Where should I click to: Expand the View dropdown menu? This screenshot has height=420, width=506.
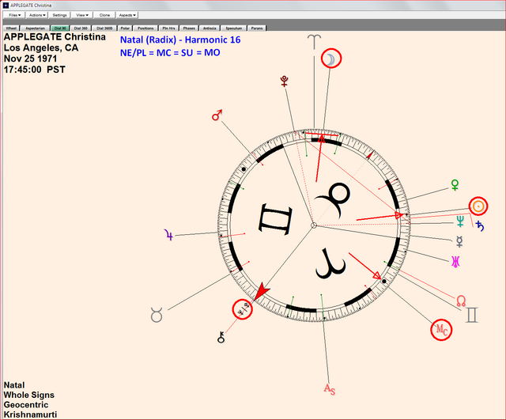(82, 15)
